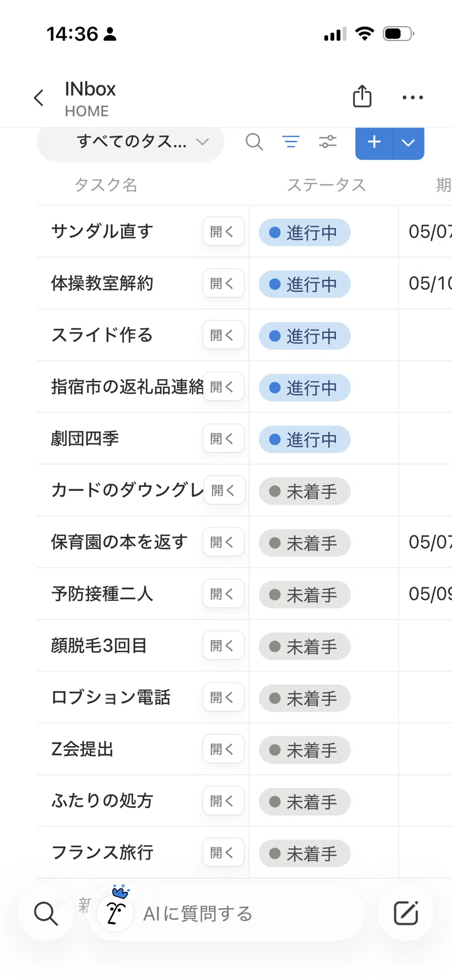Viewport: 452px width, 980px height.
Task: Tap the AIに質問する input field
Action: [x=226, y=913]
